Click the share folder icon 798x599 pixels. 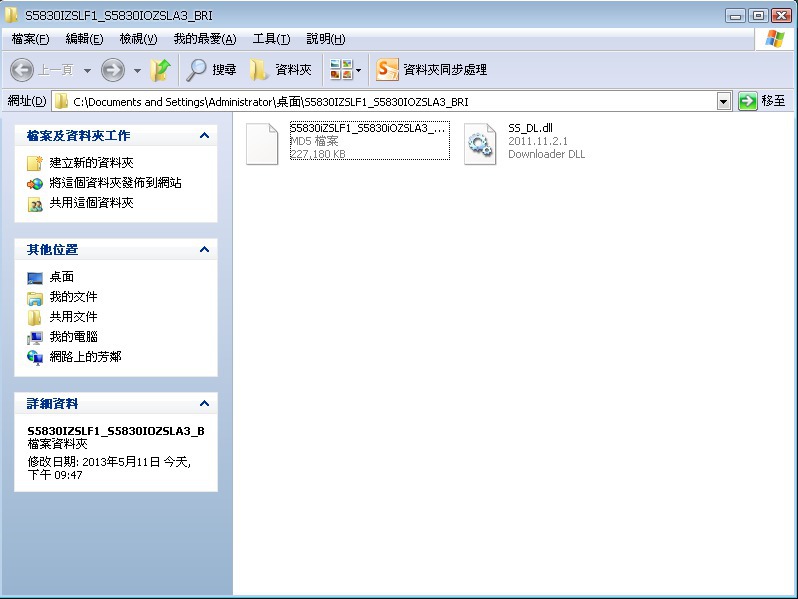coord(35,204)
